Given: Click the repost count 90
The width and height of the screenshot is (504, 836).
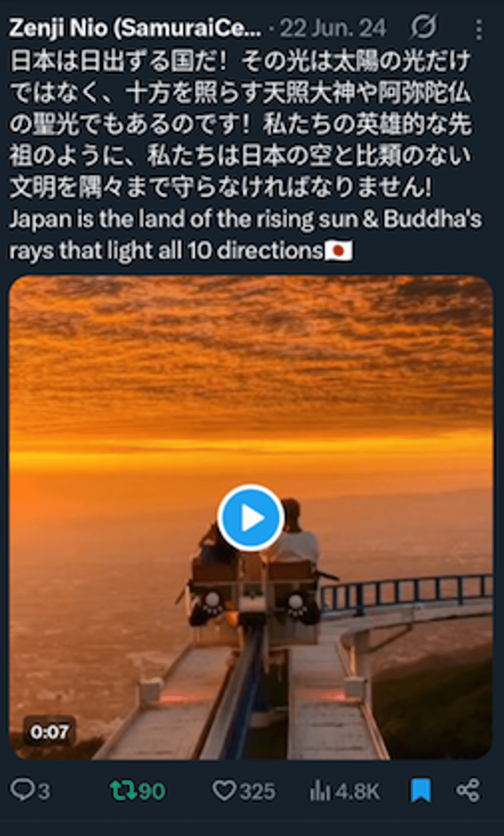Looking at the screenshot, I should (x=152, y=791).
